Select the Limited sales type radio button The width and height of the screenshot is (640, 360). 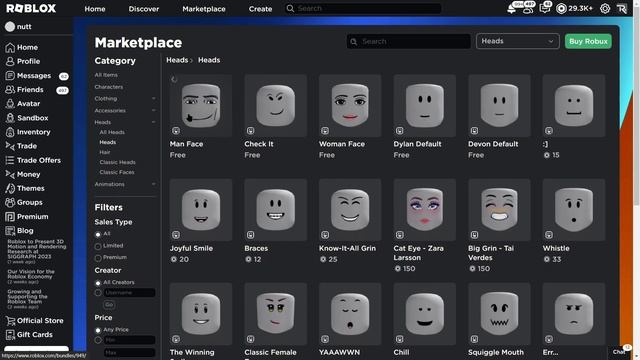coord(98,247)
